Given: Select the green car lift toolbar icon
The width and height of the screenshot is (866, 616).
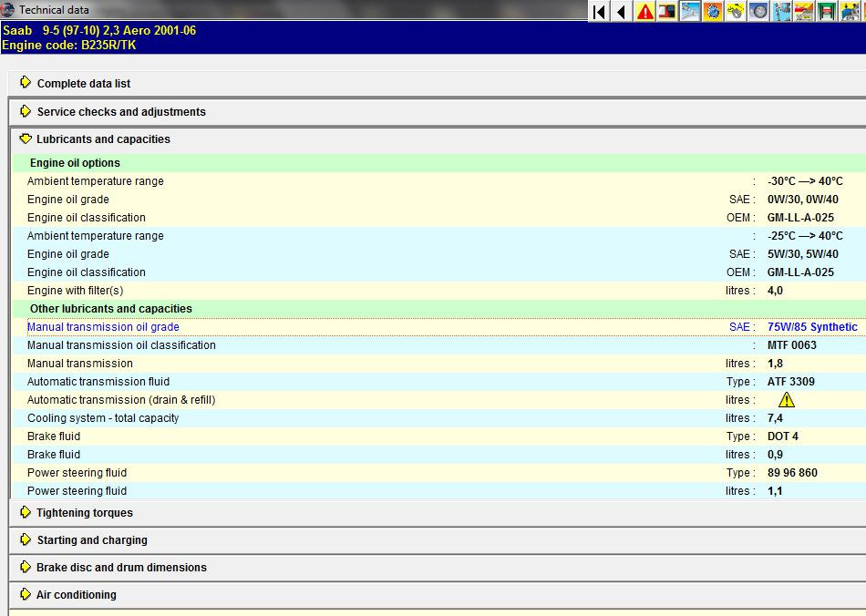Looking at the screenshot, I should pyautogui.click(x=827, y=11).
